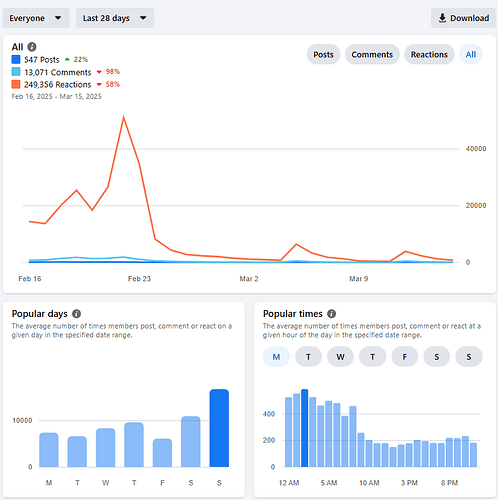Click the info icon next to All
The image size is (498, 500).
(x=32, y=47)
